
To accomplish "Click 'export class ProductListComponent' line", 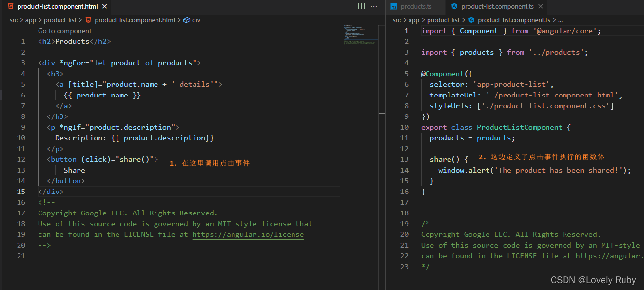I will coord(496,127).
